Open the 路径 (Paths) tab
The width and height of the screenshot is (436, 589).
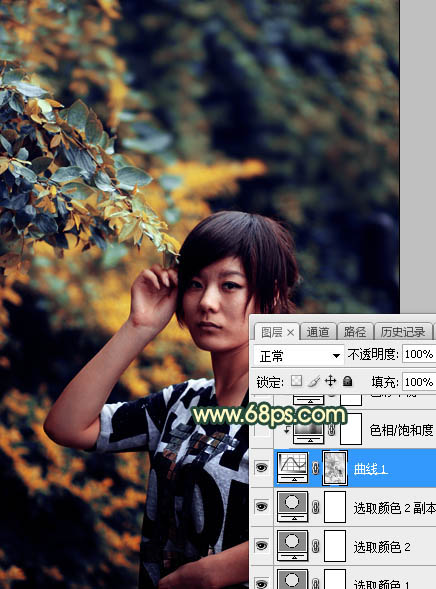coord(355,332)
